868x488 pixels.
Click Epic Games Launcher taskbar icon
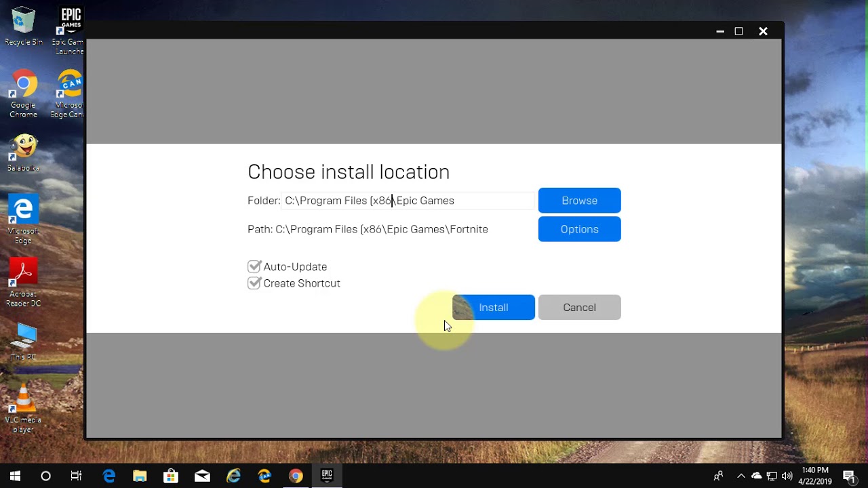point(327,476)
